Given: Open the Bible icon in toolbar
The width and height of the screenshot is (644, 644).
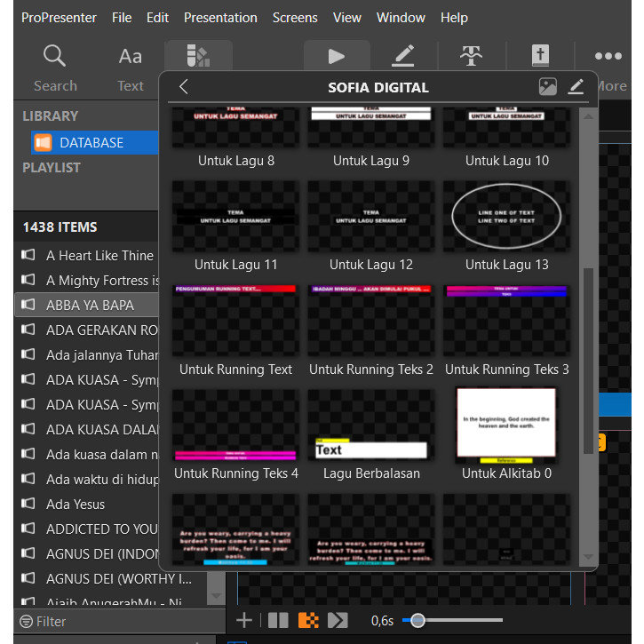Looking at the screenshot, I should point(540,56).
